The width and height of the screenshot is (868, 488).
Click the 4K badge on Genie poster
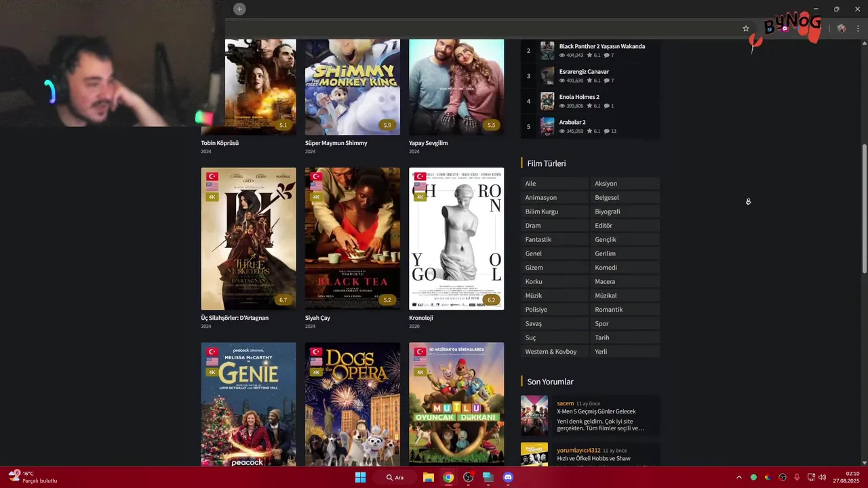pos(212,372)
